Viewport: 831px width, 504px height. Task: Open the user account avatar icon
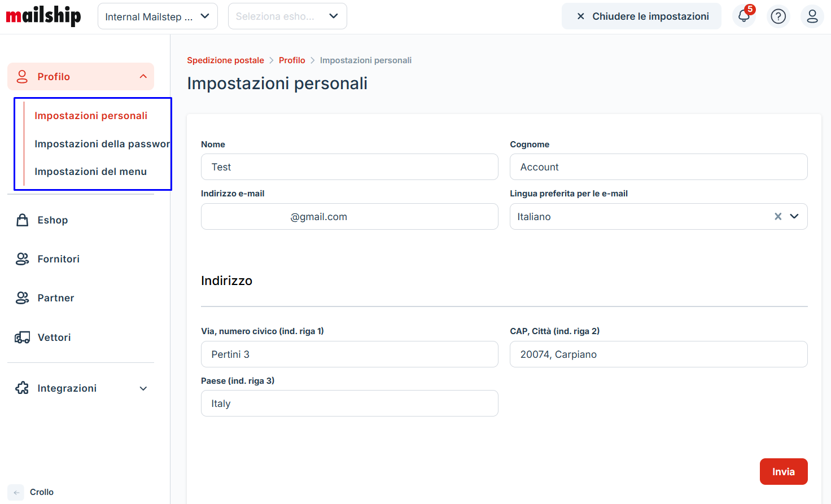tap(812, 16)
